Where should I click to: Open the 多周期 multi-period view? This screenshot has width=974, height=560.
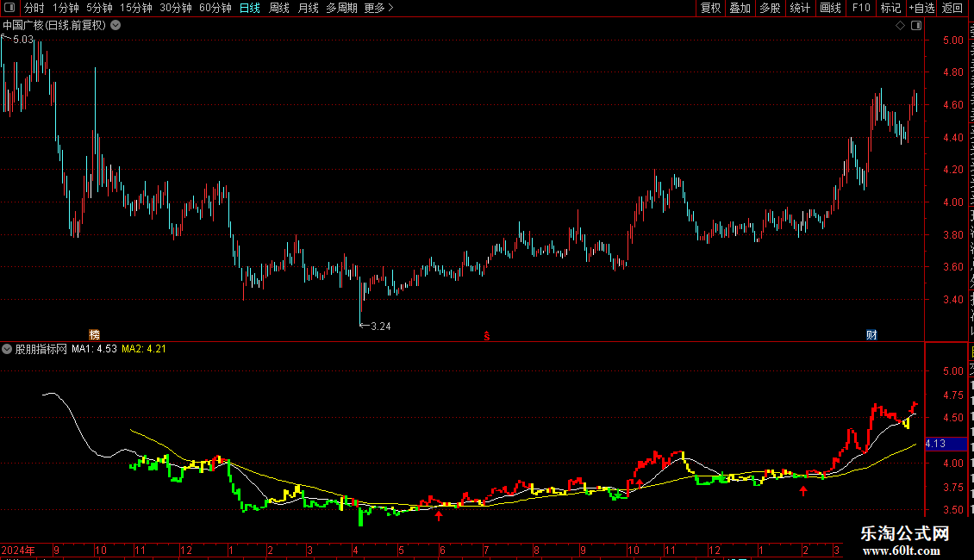341,8
